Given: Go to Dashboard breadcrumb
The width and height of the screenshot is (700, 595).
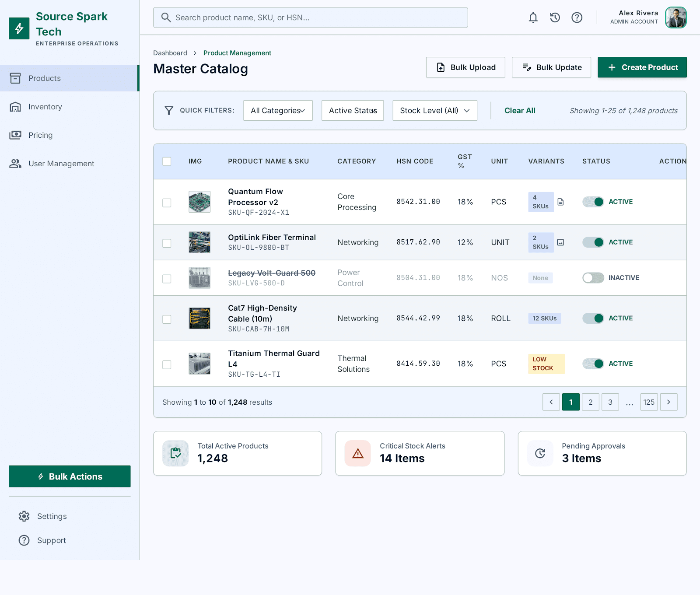Looking at the screenshot, I should (170, 53).
